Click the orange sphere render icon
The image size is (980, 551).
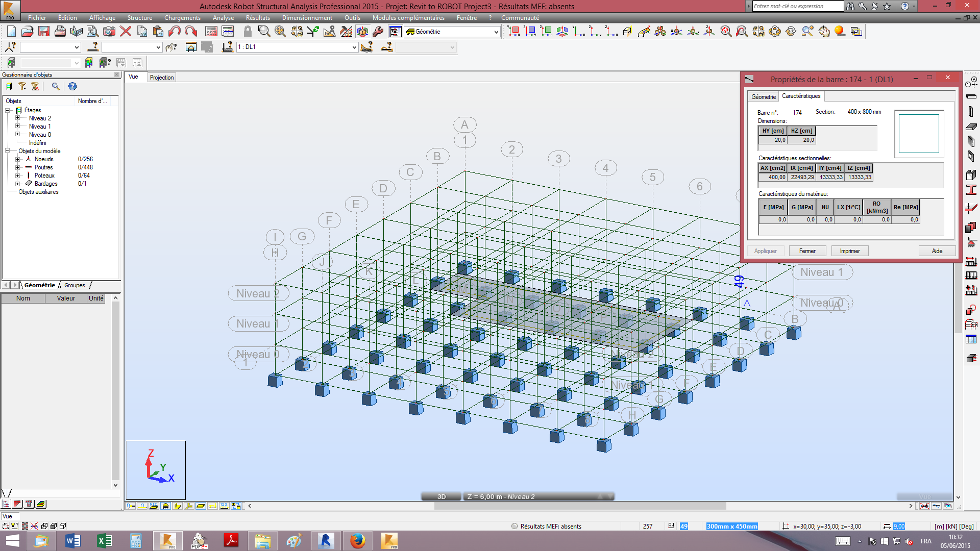click(x=840, y=32)
